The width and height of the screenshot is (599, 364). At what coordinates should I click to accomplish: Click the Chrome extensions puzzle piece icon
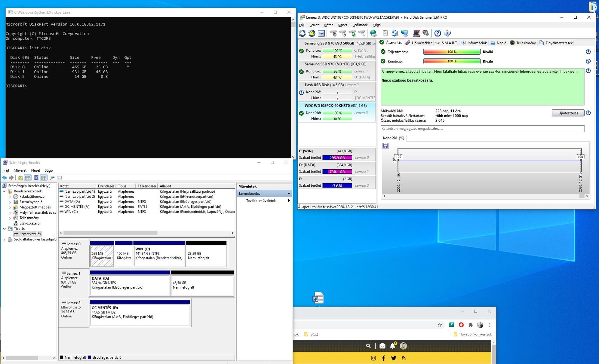(x=471, y=325)
